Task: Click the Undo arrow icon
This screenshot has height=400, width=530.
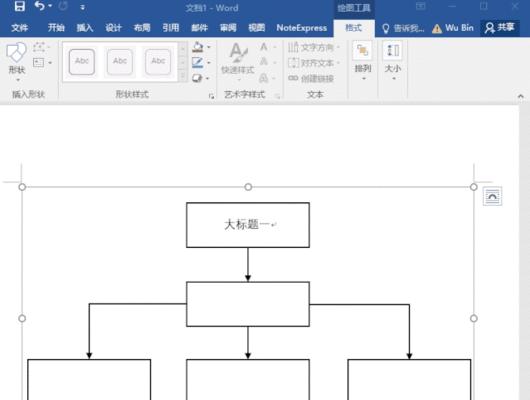Action: [39, 6]
